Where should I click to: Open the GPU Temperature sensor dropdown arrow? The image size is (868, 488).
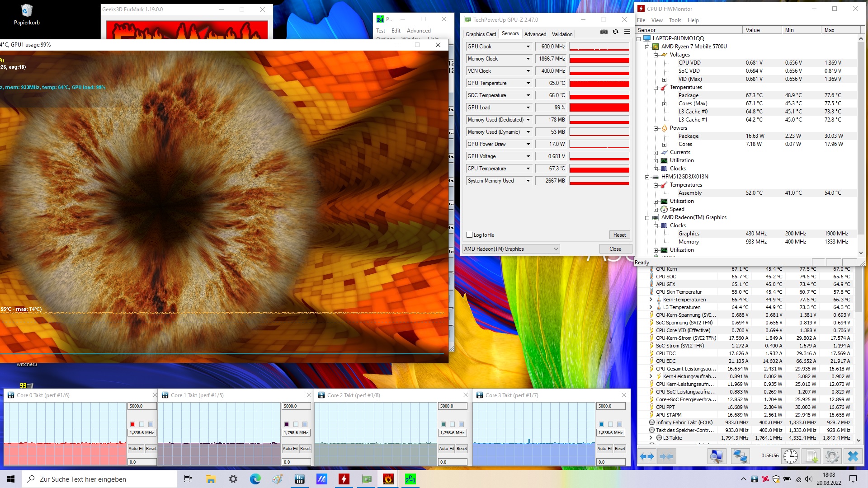[x=528, y=83]
